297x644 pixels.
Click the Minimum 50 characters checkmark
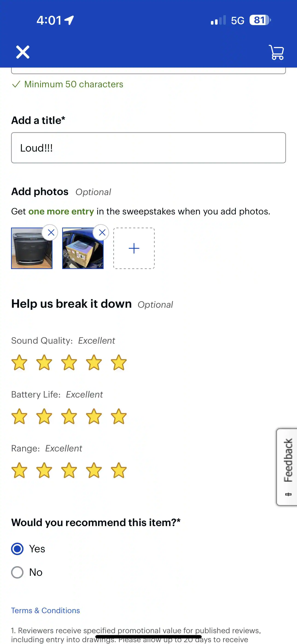pos(16,85)
